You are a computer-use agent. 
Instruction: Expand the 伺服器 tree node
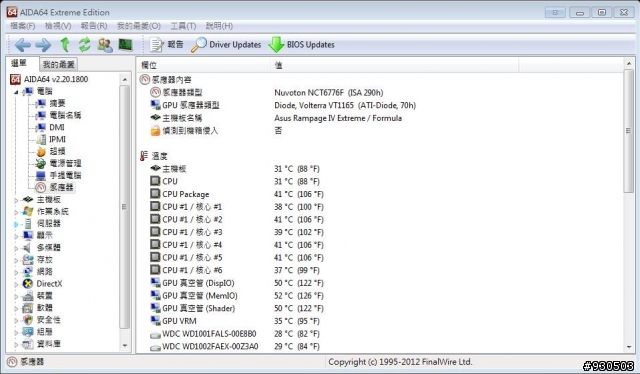coord(16,224)
